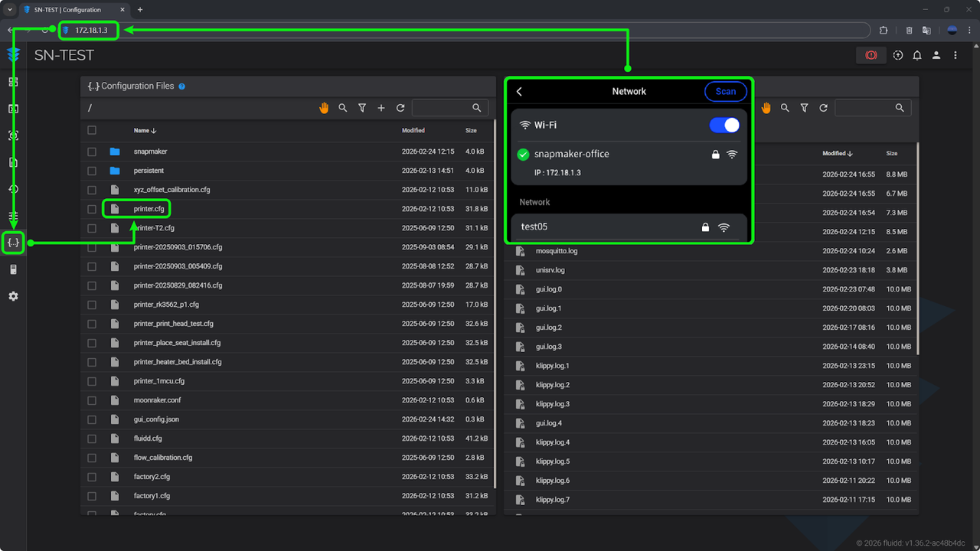This screenshot has height=551, width=980.
Task: Open the Configuration sidebar icon
Action: coord(13,243)
